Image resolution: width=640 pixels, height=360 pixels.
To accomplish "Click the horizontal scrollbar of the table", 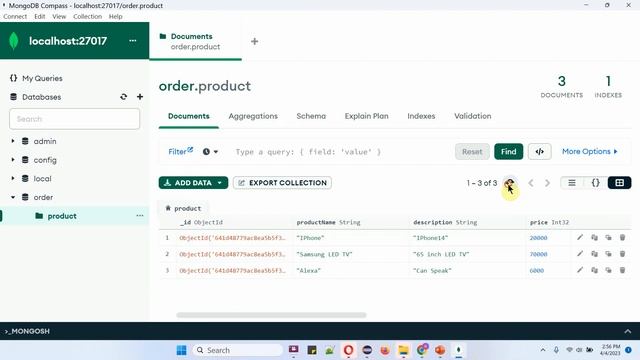I will coord(271,315).
